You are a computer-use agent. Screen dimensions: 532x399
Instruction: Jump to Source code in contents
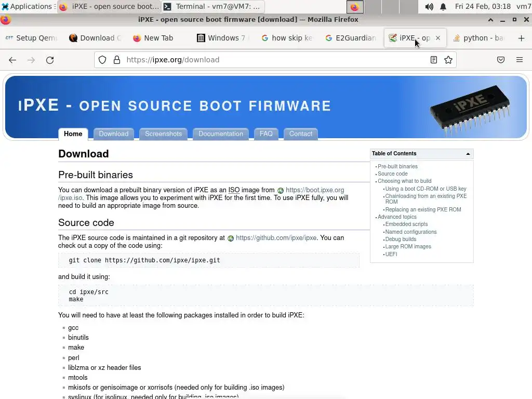(x=393, y=174)
